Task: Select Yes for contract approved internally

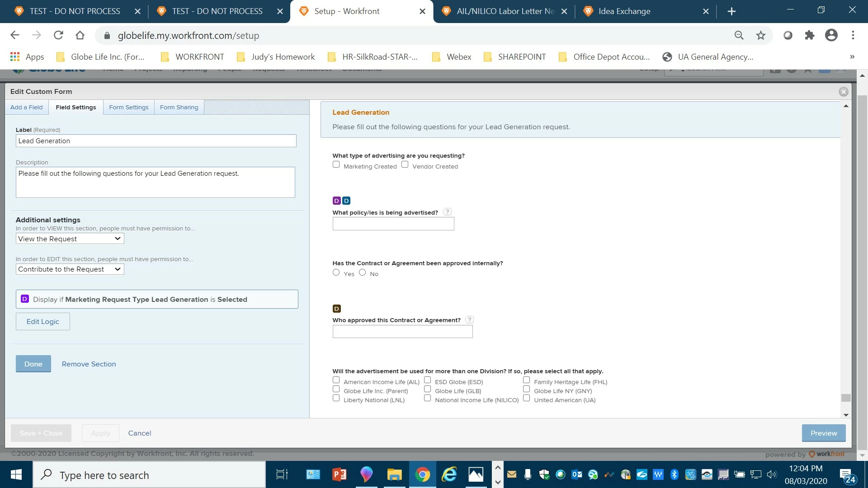Action: pyautogui.click(x=336, y=272)
